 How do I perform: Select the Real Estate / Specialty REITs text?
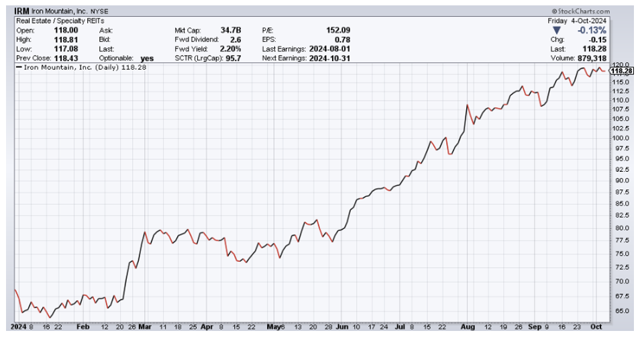pos(60,21)
